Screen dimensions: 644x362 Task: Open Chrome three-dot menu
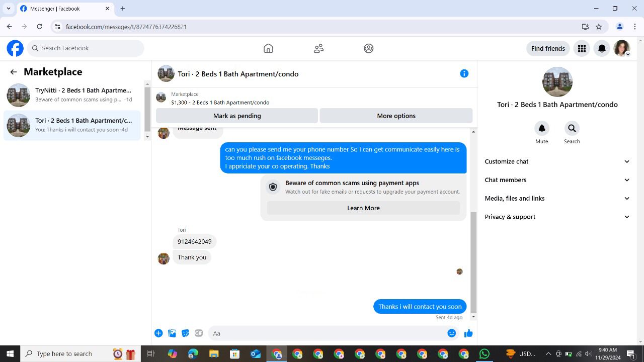[x=635, y=27]
